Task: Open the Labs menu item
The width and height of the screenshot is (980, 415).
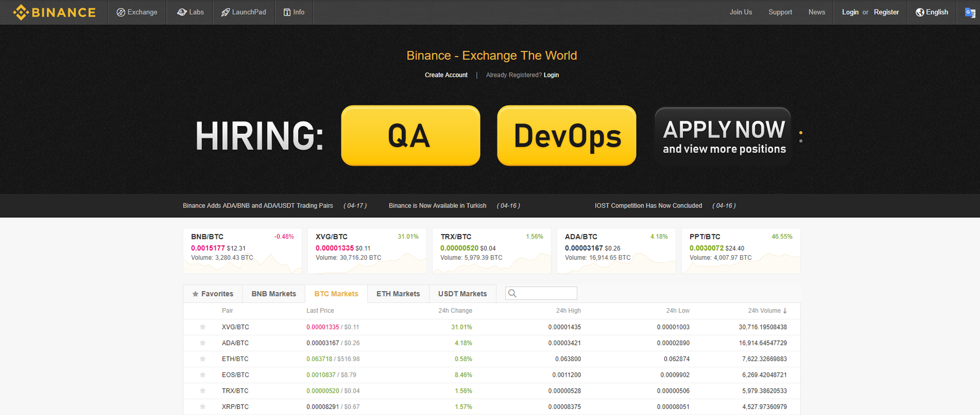Action: [x=190, y=12]
